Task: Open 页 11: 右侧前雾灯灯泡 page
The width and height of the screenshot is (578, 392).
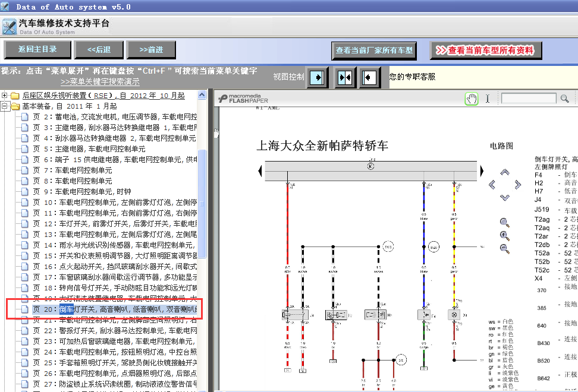Action: 115,213
